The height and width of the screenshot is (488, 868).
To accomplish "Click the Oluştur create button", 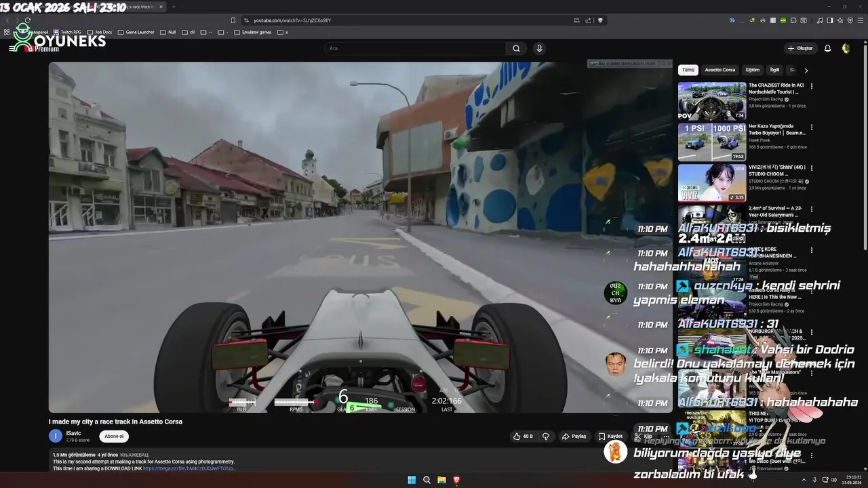I will [800, 48].
